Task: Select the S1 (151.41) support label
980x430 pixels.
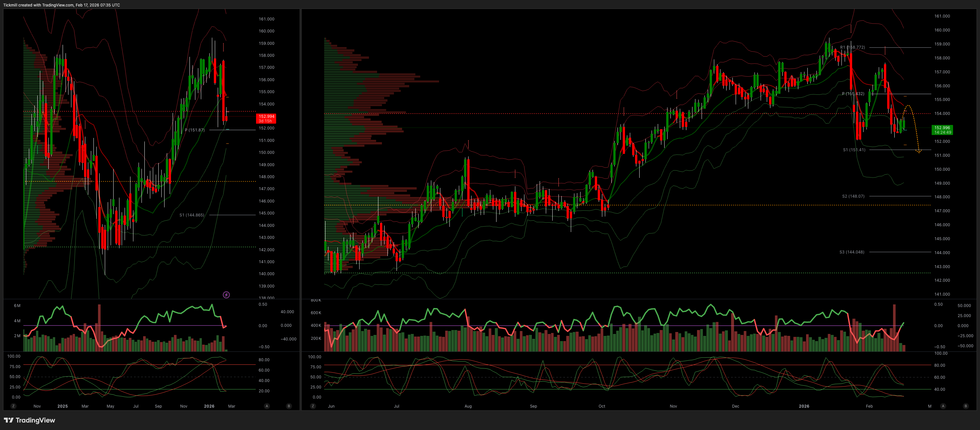Action: pyautogui.click(x=854, y=150)
